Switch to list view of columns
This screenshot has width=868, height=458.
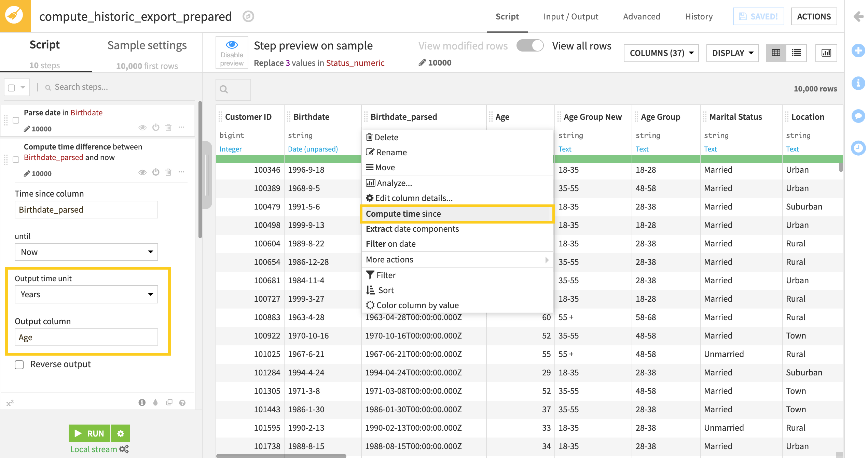(x=796, y=53)
